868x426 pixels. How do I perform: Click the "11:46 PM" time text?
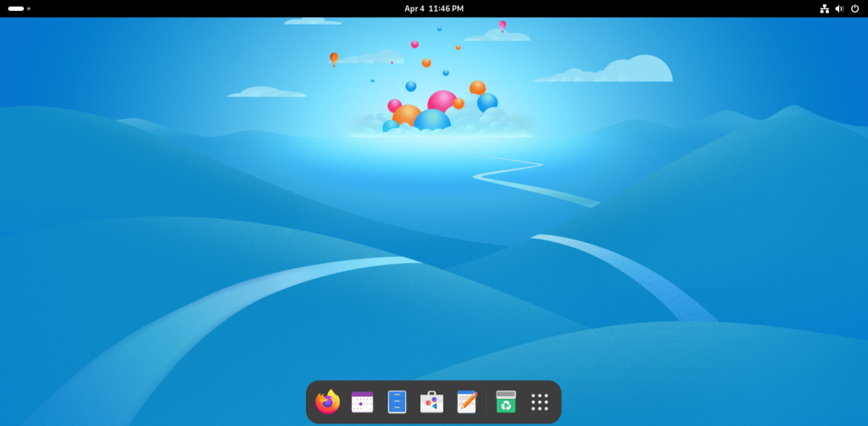(x=447, y=8)
